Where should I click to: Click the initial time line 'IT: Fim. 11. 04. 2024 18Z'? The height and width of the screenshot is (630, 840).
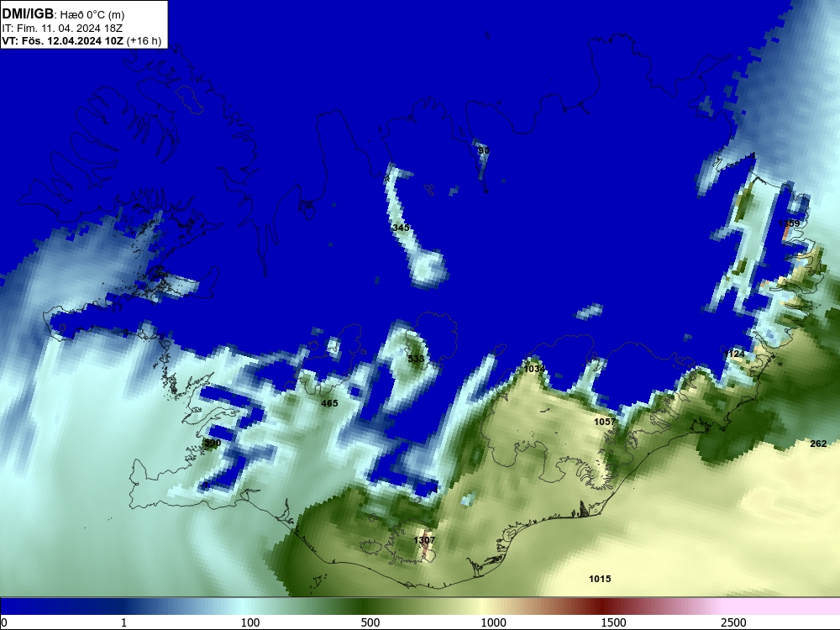click(62, 29)
